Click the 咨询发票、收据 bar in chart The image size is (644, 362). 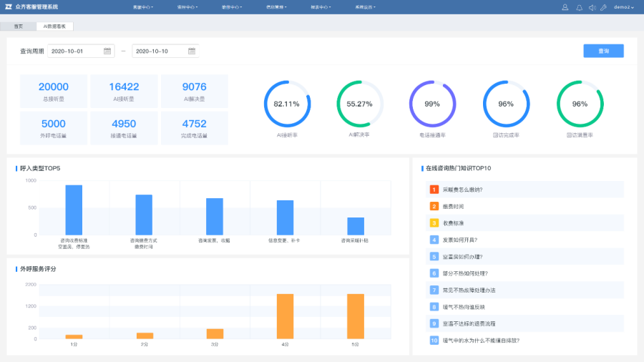click(215, 217)
